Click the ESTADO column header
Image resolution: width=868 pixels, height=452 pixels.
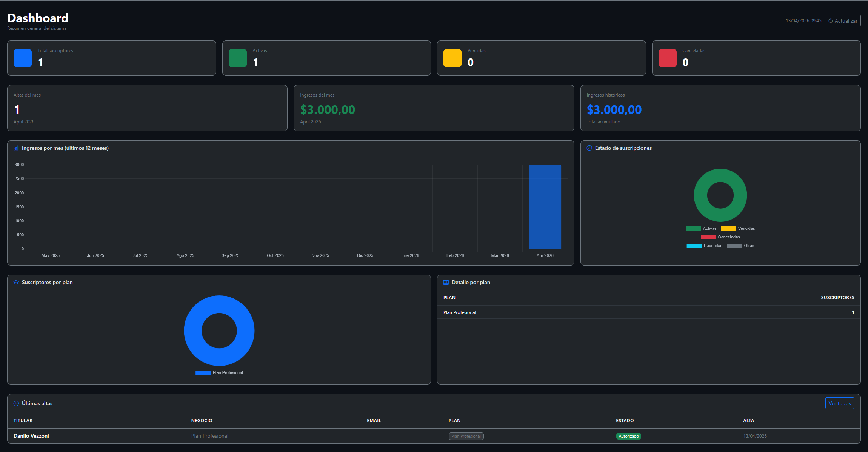[625, 420]
